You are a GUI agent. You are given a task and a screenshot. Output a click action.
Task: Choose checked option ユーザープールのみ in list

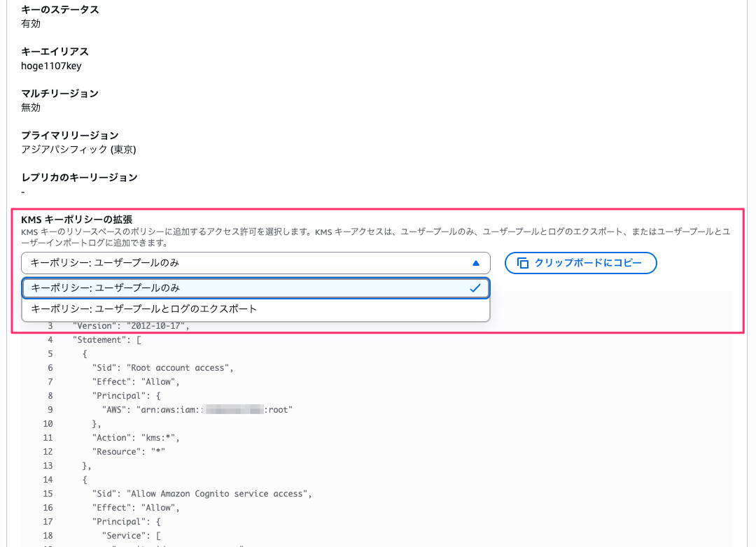point(255,288)
